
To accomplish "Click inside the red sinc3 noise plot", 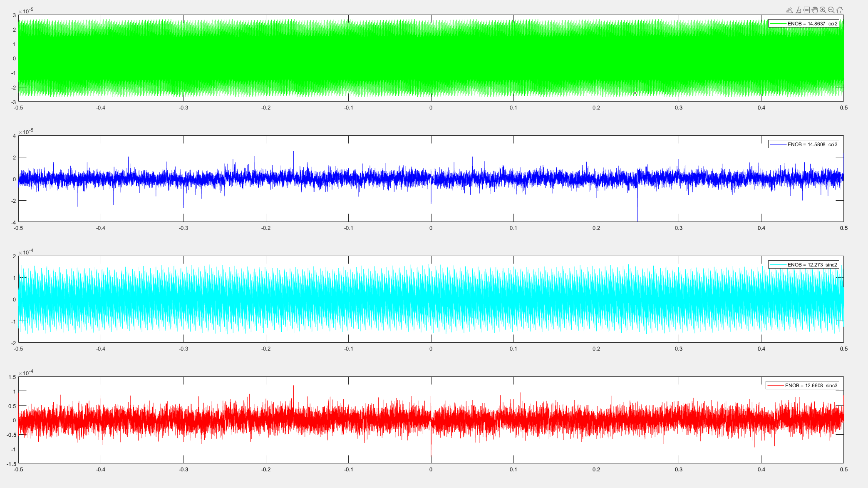I will click(x=431, y=420).
